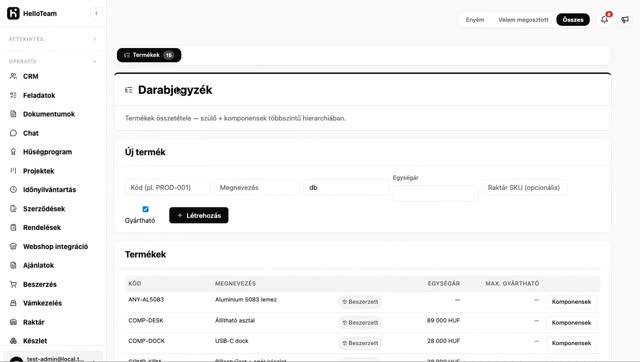The width and height of the screenshot is (640, 362).
Task: Open the Szerződések icon
Action: pyautogui.click(x=13, y=209)
